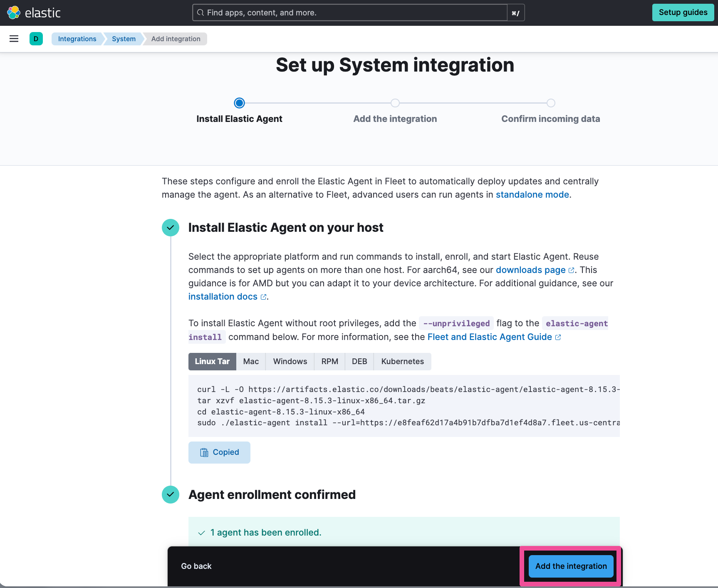Select the Linux Tar tab
Image resolution: width=718 pixels, height=588 pixels.
pos(212,362)
